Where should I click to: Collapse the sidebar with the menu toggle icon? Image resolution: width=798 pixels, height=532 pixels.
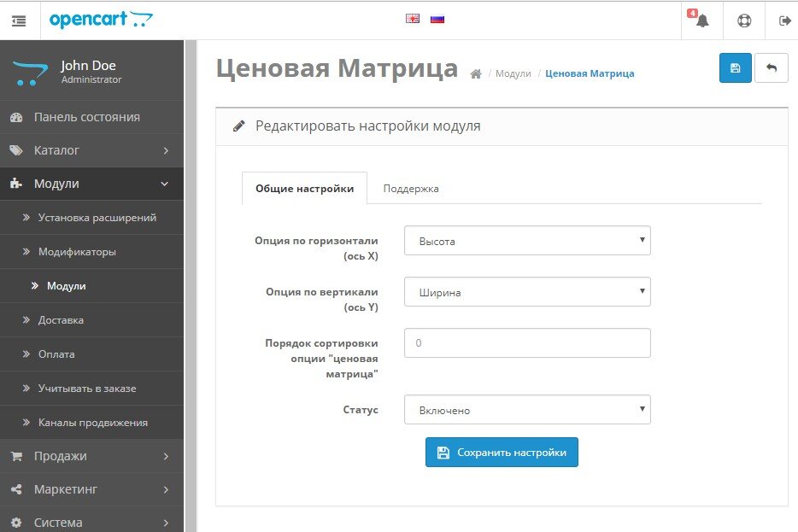point(19,20)
